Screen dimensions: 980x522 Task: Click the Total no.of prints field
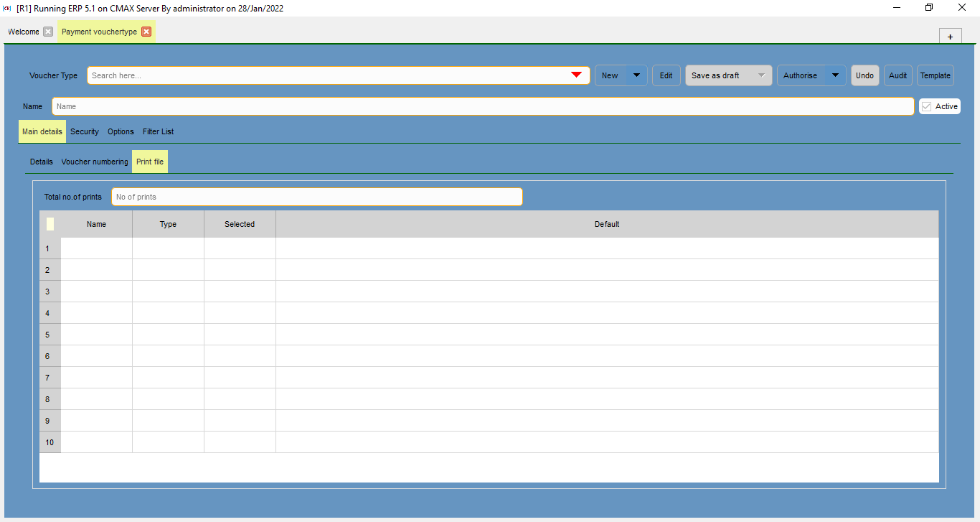tap(317, 197)
